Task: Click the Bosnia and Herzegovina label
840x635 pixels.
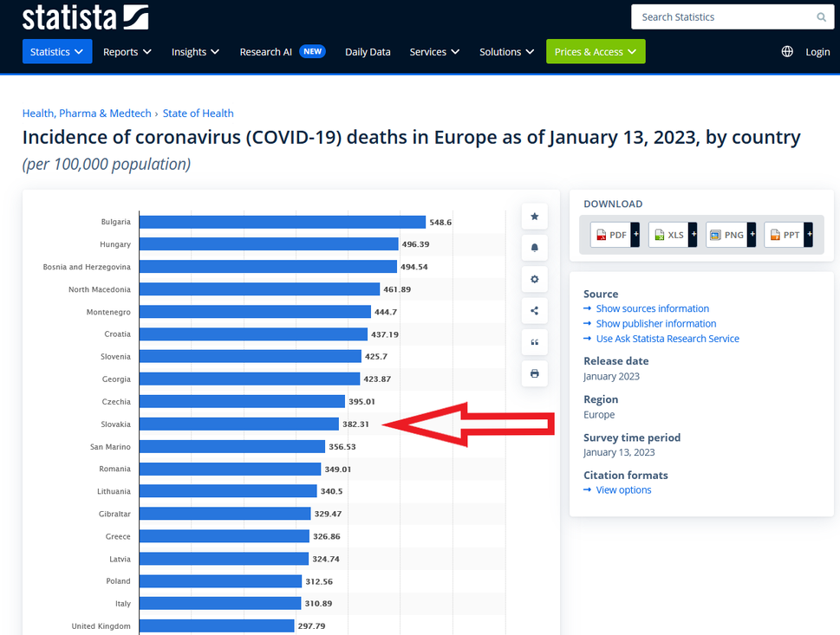Action: pyautogui.click(x=87, y=267)
